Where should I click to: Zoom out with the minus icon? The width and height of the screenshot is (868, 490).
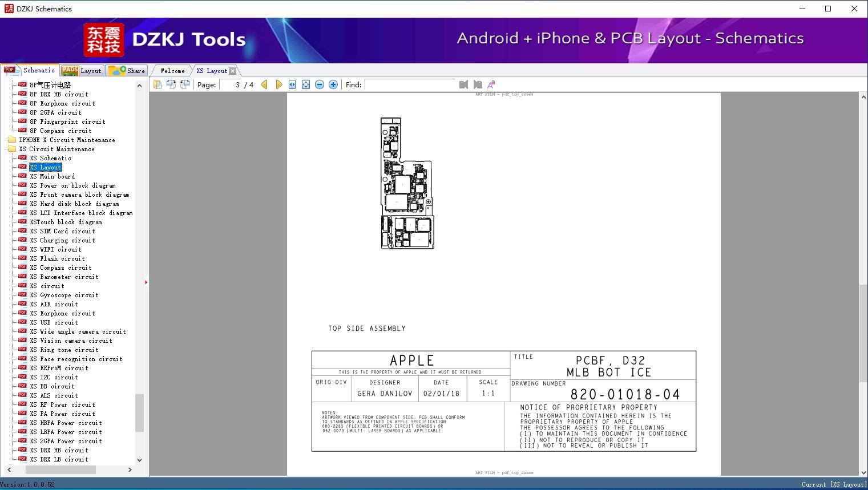coord(320,84)
